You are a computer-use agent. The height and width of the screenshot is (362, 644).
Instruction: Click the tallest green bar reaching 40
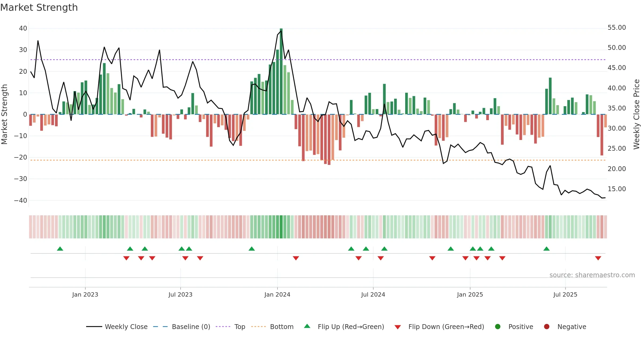[x=281, y=71]
